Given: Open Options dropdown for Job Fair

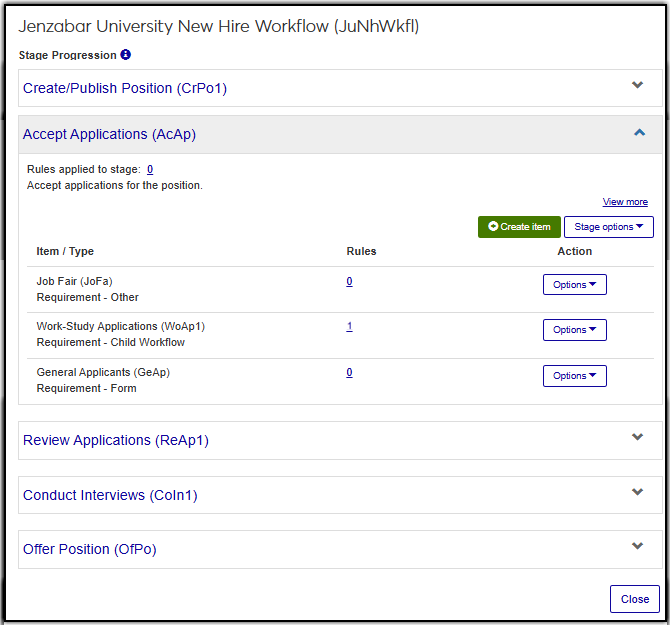Looking at the screenshot, I should click(574, 285).
